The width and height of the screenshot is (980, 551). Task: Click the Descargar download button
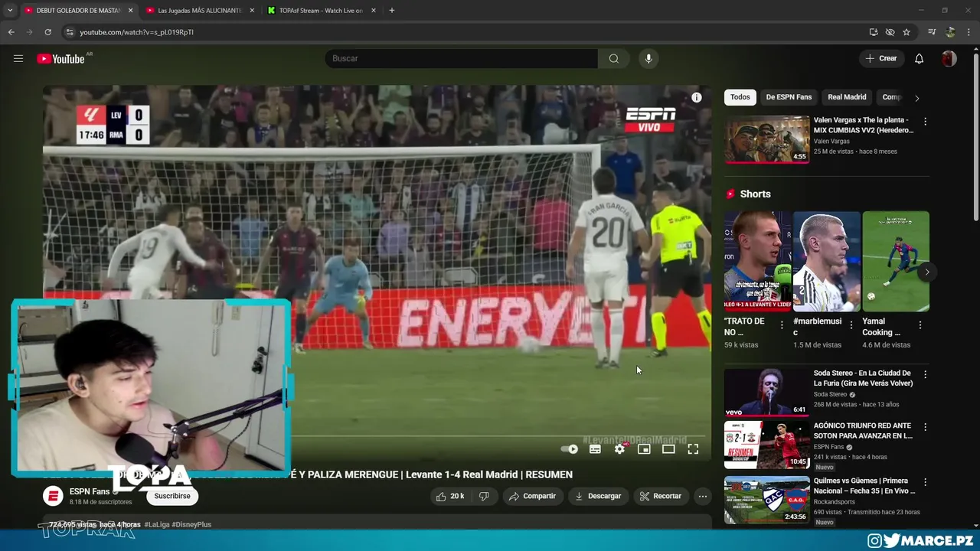click(x=598, y=496)
